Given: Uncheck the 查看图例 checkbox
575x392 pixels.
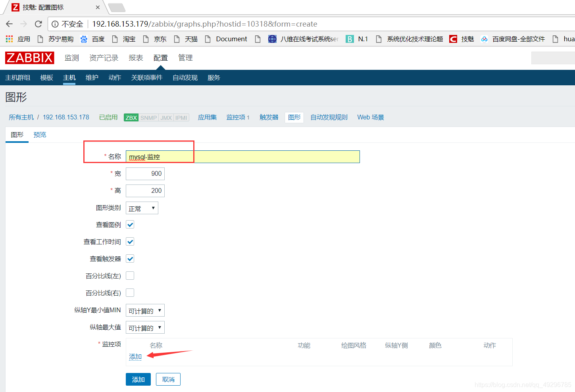Looking at the screenshot, I should click(x=130, y=225).
